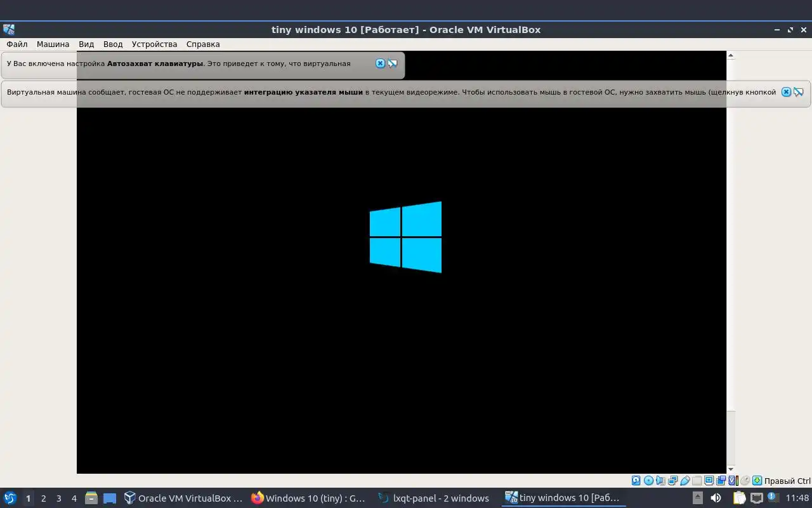
Task: Minimize the tiny windows 10 VM window
Action: pyautogui.click(x=777, y=30)
